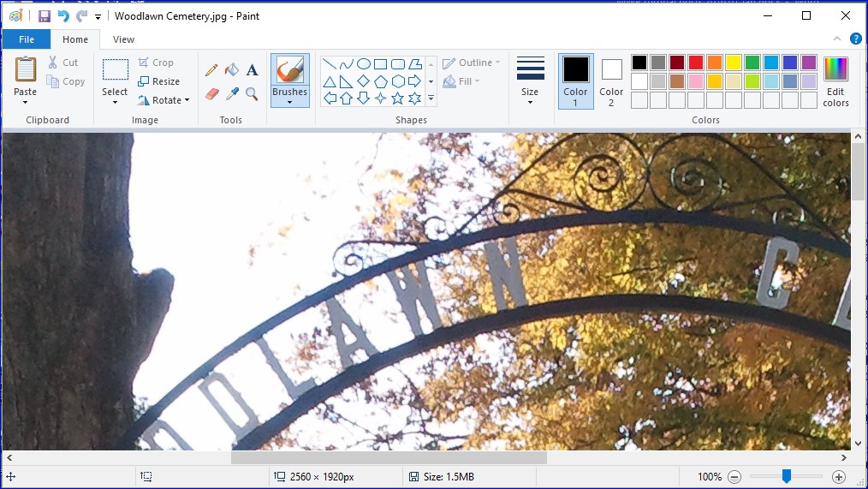This screenshot has height=489, width=868.
Task: Activate Color 1 foreground selector
Action: pyautogui.click(x=576, y=81)
